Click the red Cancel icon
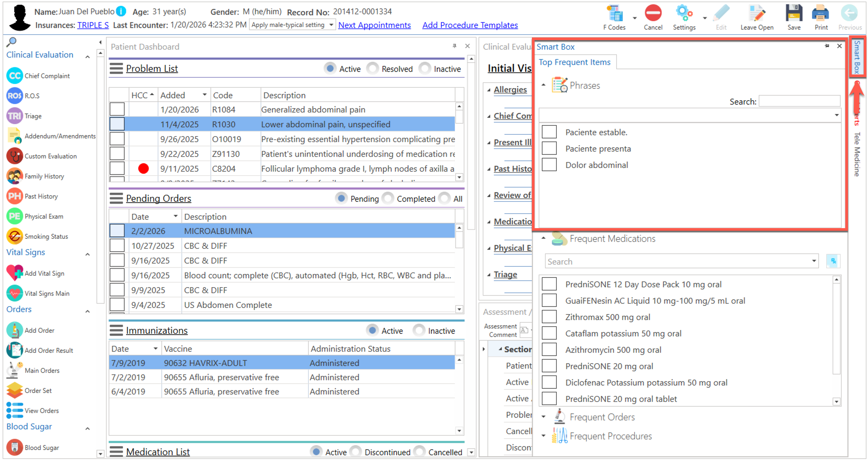This screenshot has height=461, width=868. [x=653, y=13]
